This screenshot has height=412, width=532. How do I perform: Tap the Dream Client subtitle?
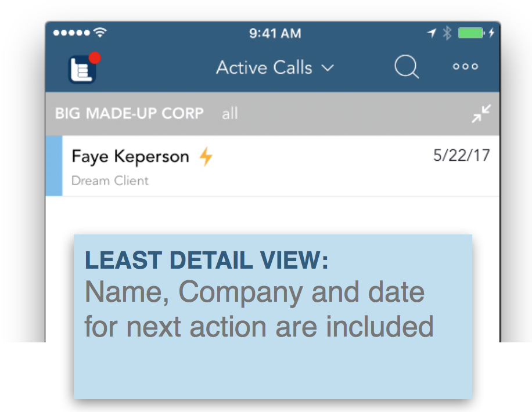point(110,180)
